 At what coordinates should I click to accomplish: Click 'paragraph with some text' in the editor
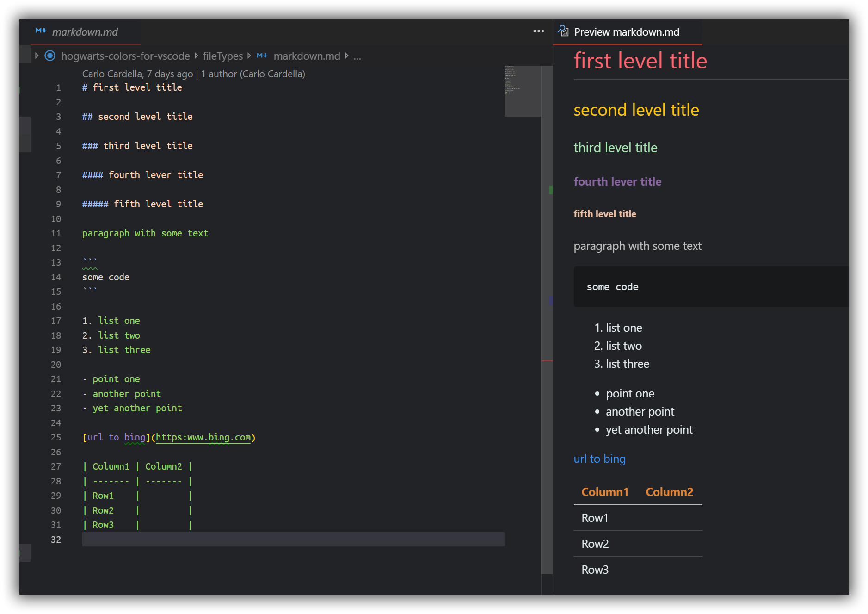[145, 233]
